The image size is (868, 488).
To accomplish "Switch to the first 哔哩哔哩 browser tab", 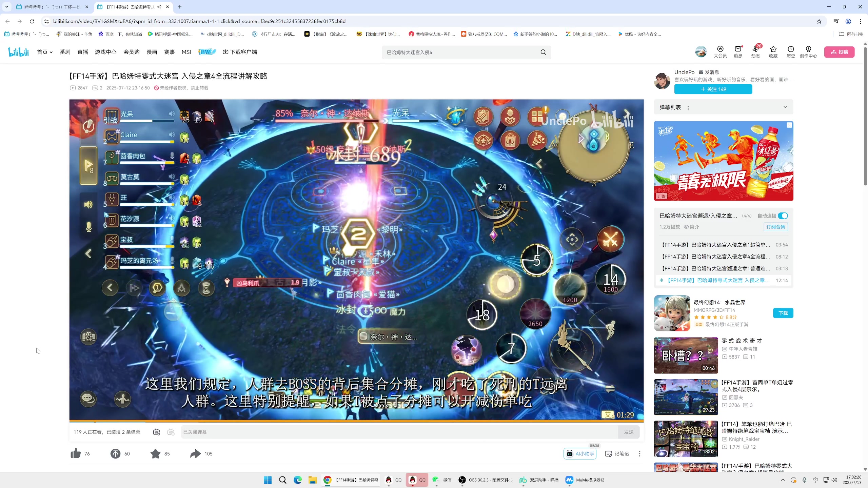I will [53, 7].
